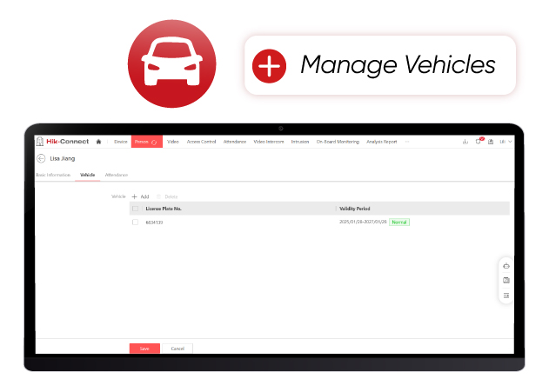This screenshot has height=392, width=549.
Task: Click the Delete vehicle button
Action: [x=167, y=196]
